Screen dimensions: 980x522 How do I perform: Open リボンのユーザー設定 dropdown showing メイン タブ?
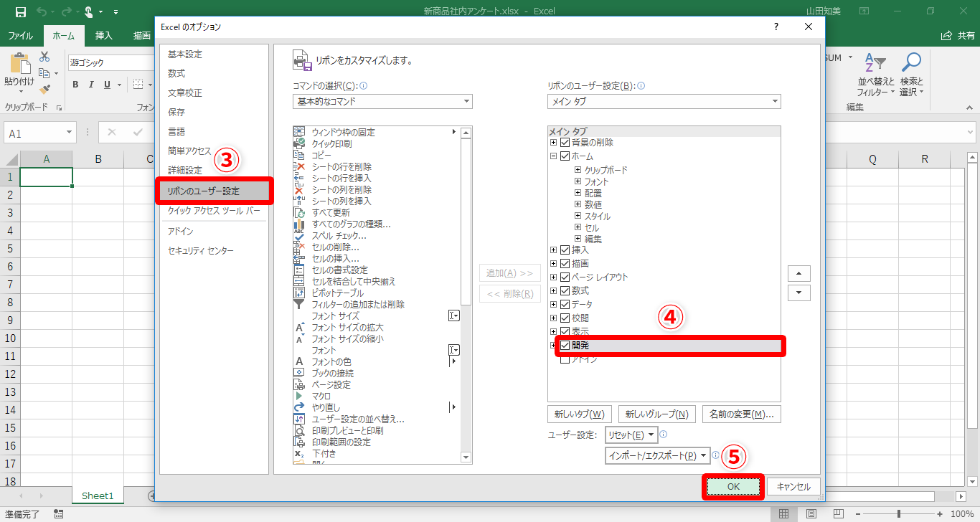pyautogui.click(x=664, y=101)
